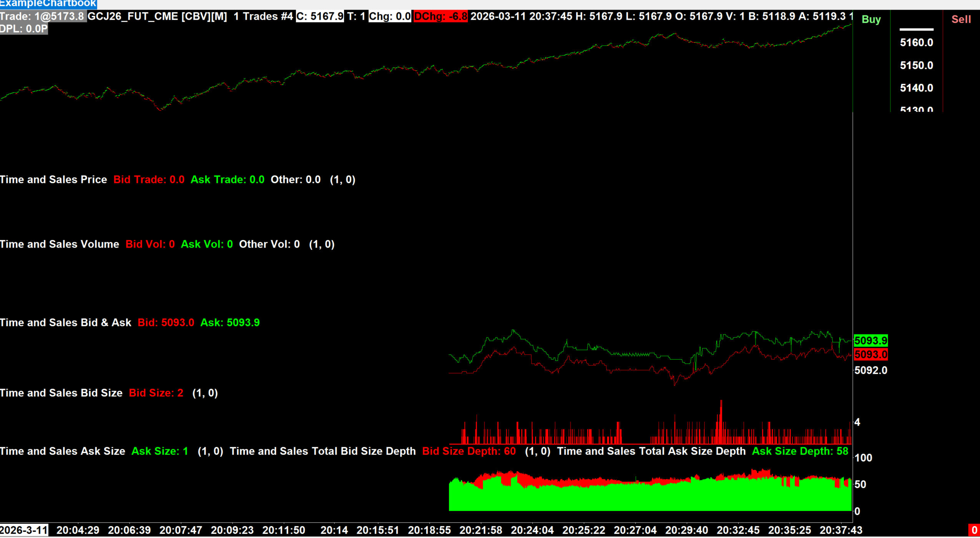
Task: Select Time and Sales Total Ask Size Depth label
Action: (x=651, y=451)
